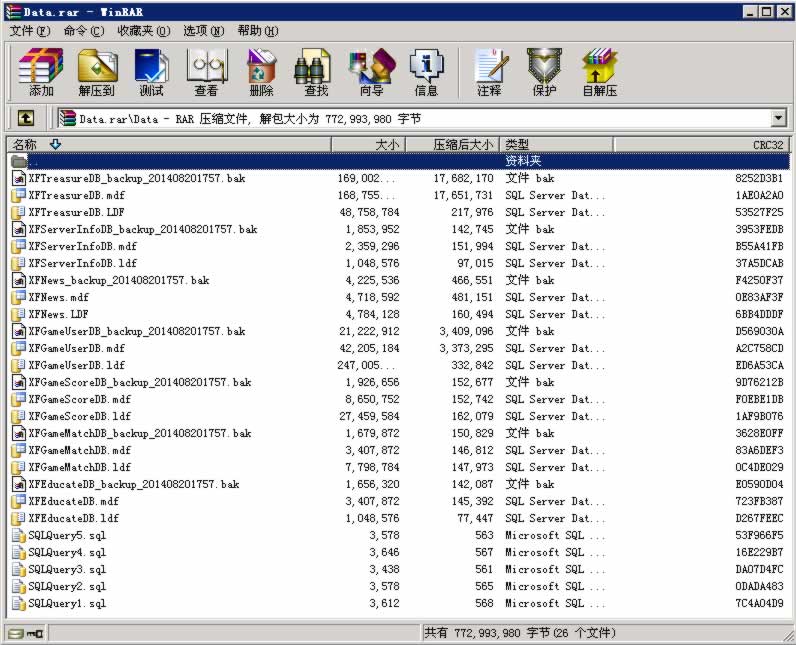Viewport: 796px width, 645px height.
Task: Select XFTreasureDB.mdf in the file list
Action: [77, 195]
